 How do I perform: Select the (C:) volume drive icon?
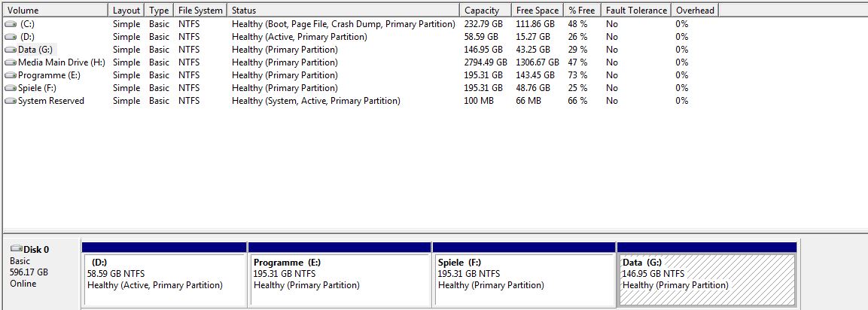[x=11, y=24]
